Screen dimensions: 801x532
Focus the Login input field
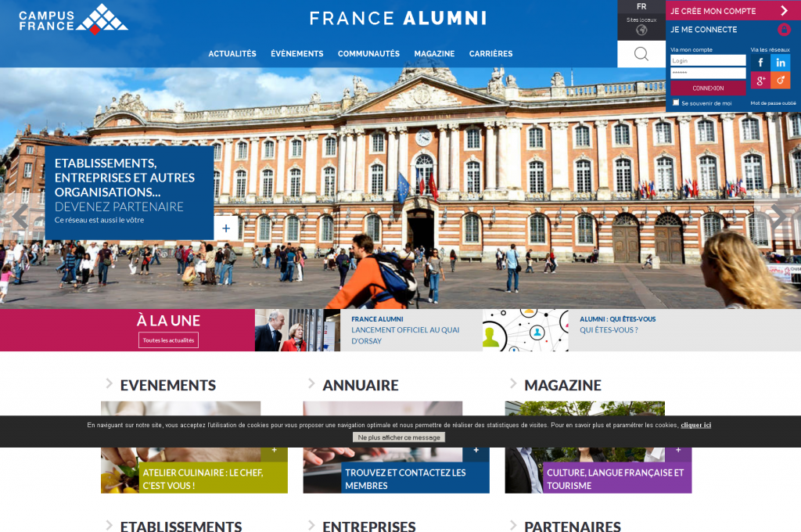(708, 60)
